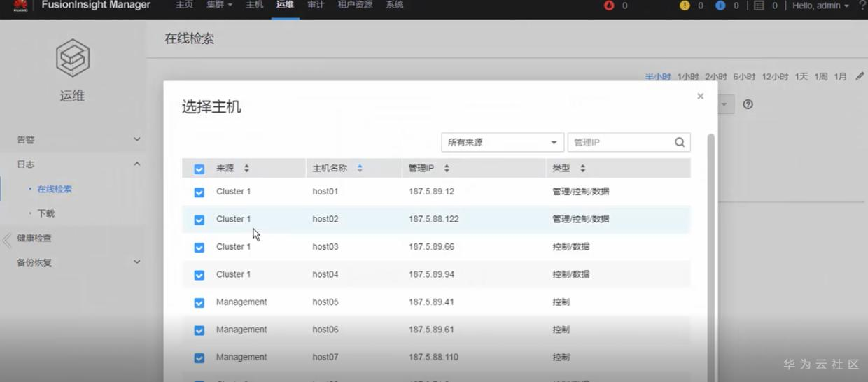Click IP 187.5.89.12 in the host01 row
868x382 pixels.
click(431, 192)
